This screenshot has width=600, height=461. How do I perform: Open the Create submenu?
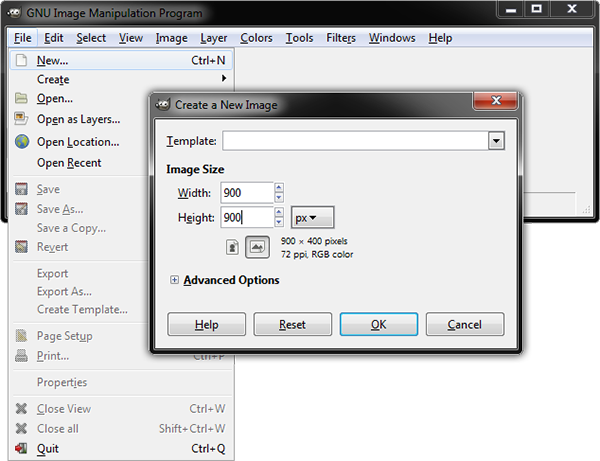(x=53, y=79)
